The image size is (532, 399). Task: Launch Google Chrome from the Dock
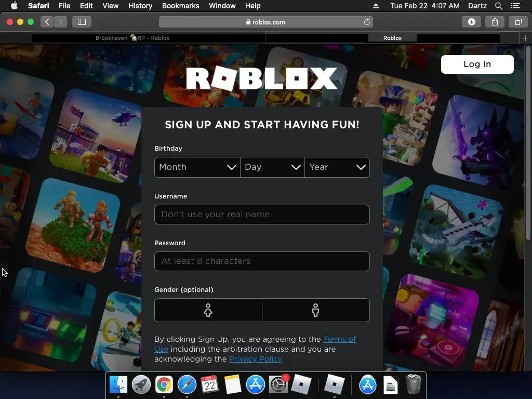(164, 385)
